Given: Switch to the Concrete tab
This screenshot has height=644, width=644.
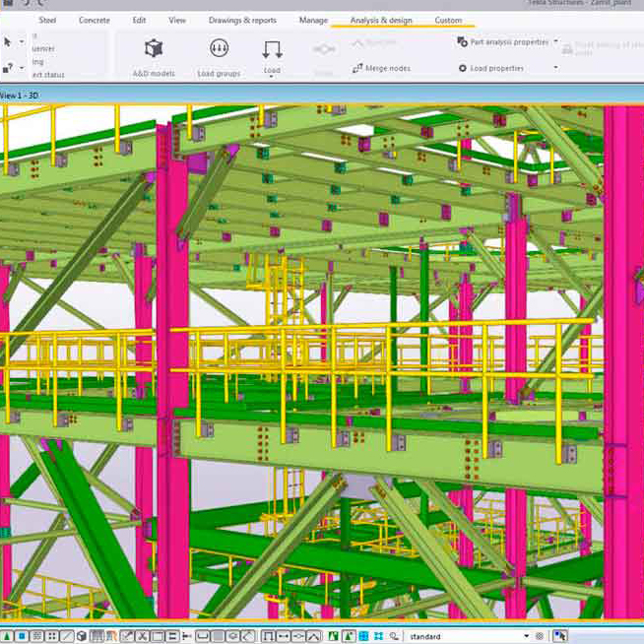Looking at the screenshot, I should click(95, 20).
